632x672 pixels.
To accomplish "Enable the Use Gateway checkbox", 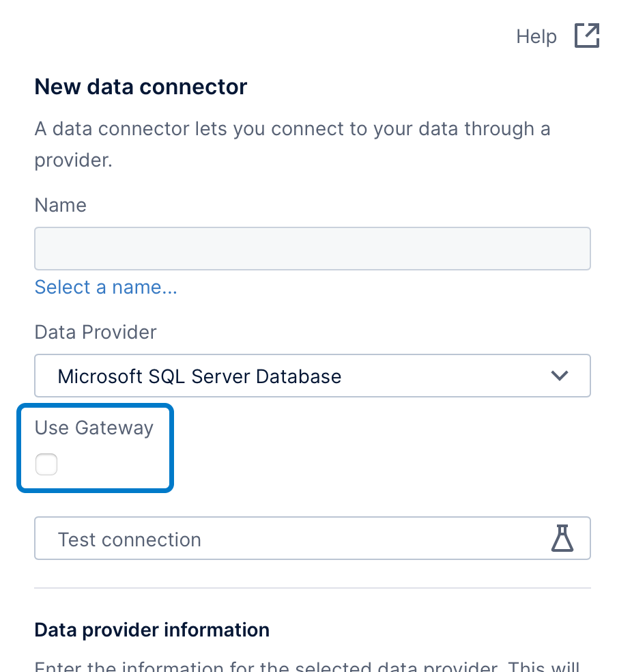I will [x=46, y=465].
